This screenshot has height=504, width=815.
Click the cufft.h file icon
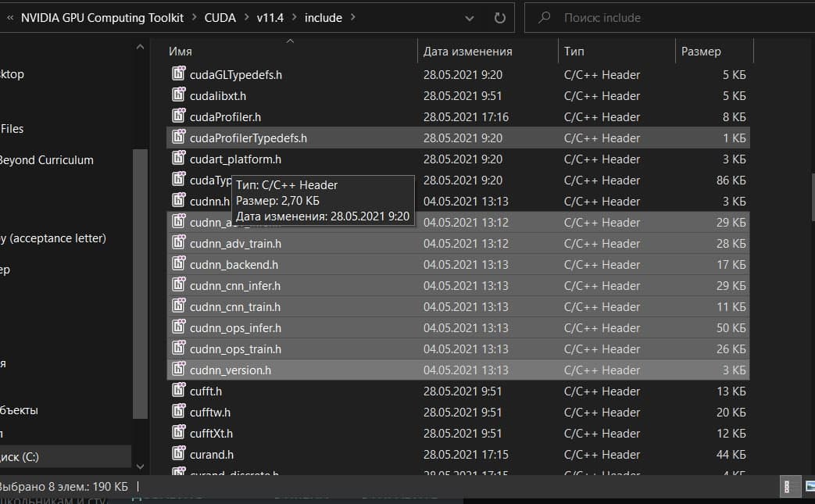pyautogui.click(x=179, y=391)
